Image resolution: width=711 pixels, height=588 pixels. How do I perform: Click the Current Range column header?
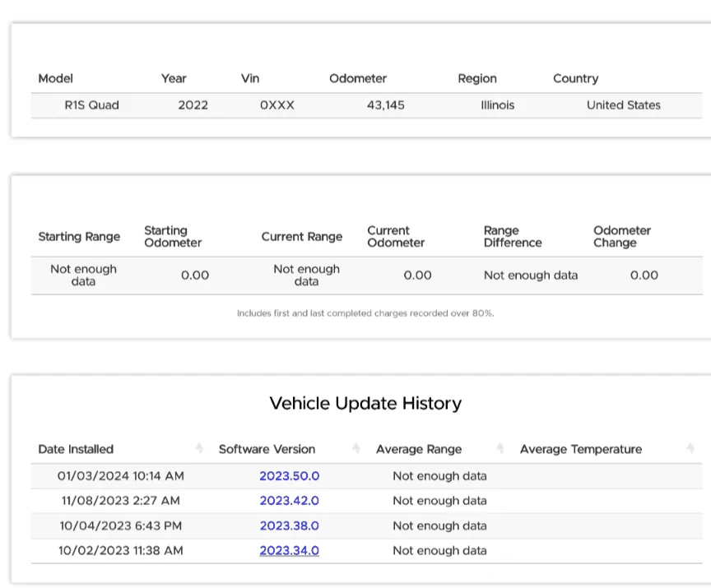[x=301, y=237]
